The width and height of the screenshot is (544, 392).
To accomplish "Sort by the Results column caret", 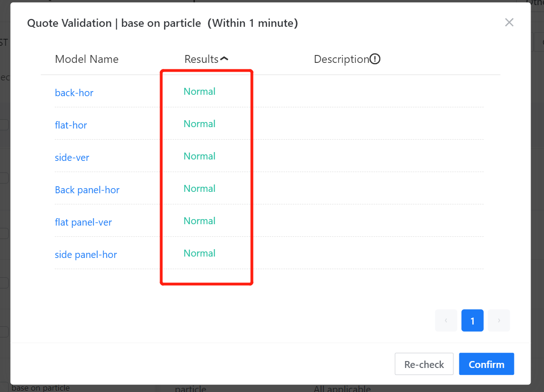I will click(224, 59).
